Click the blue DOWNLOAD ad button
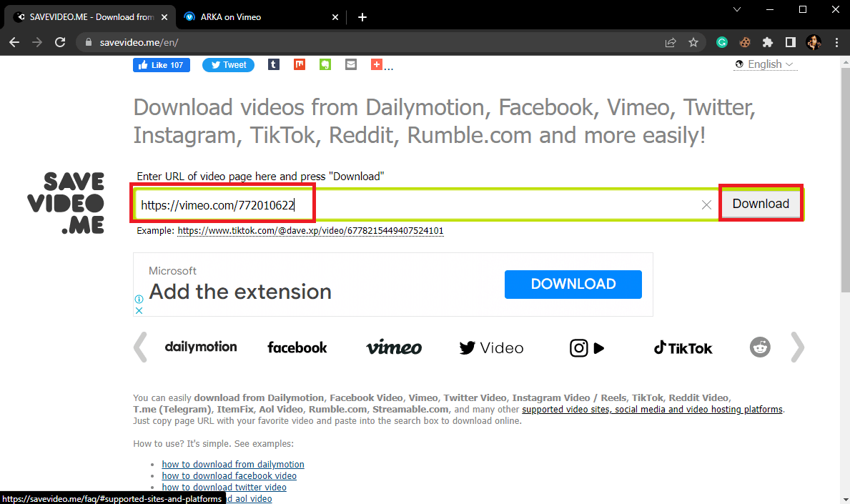This screenshot has width=850, height=504. point(573,285)
